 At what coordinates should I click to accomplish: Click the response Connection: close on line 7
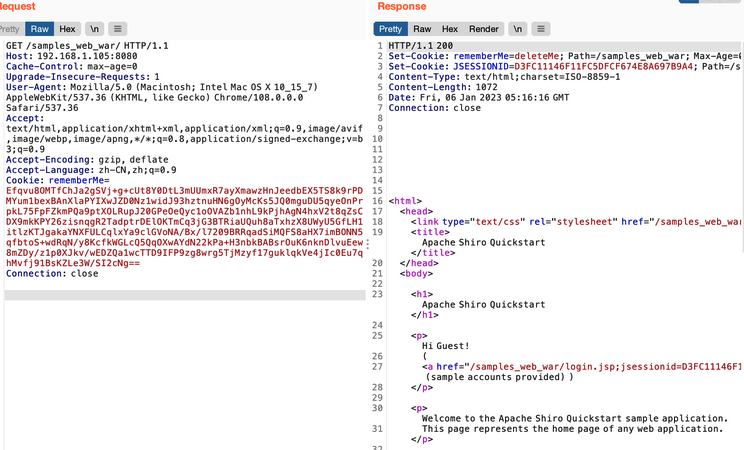point(434,108)
